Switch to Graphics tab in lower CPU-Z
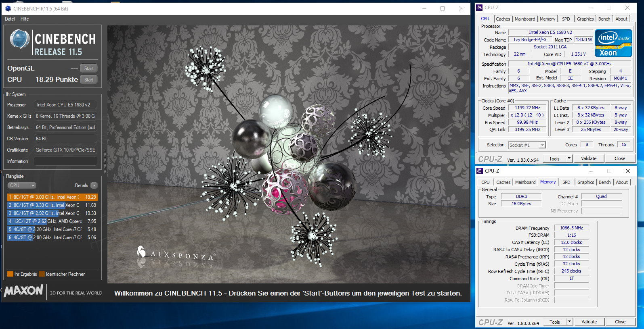This screenshot has height=329, width=644. [585, 182]
